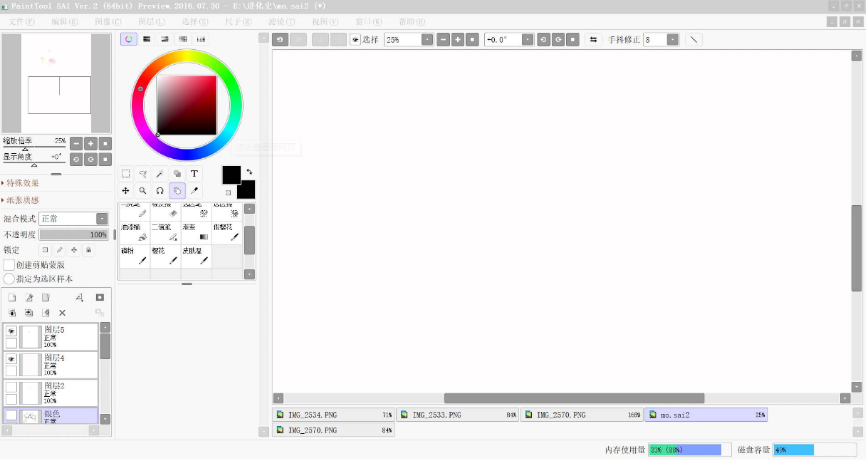Expand the 纸张质感 section

(21, 201)
